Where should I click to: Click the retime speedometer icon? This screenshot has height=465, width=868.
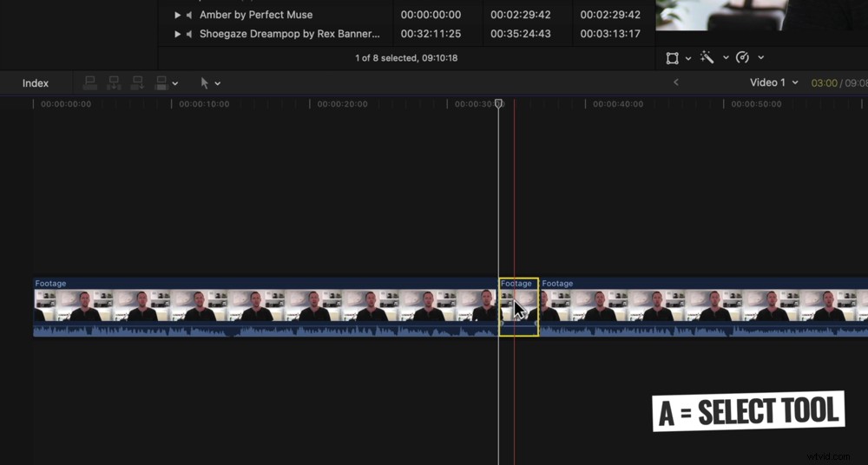click(743, 57)
